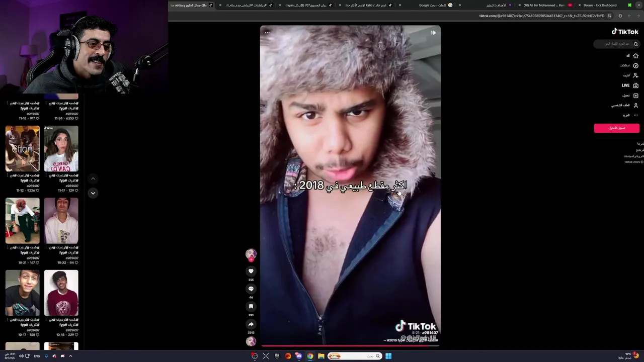This screenshot has width=644, height=362.
Task: Open the Profile sidebar item
Action: (x=625, y=106)
